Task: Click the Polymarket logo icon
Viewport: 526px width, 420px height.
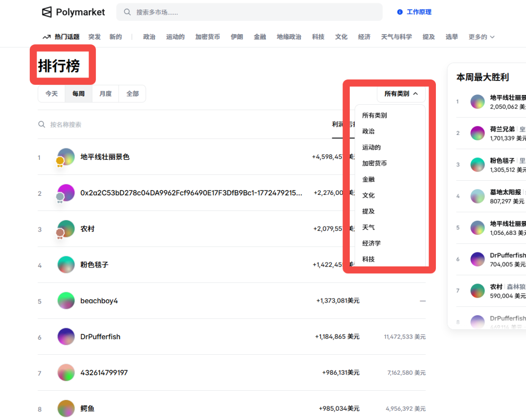Action: 47,12
